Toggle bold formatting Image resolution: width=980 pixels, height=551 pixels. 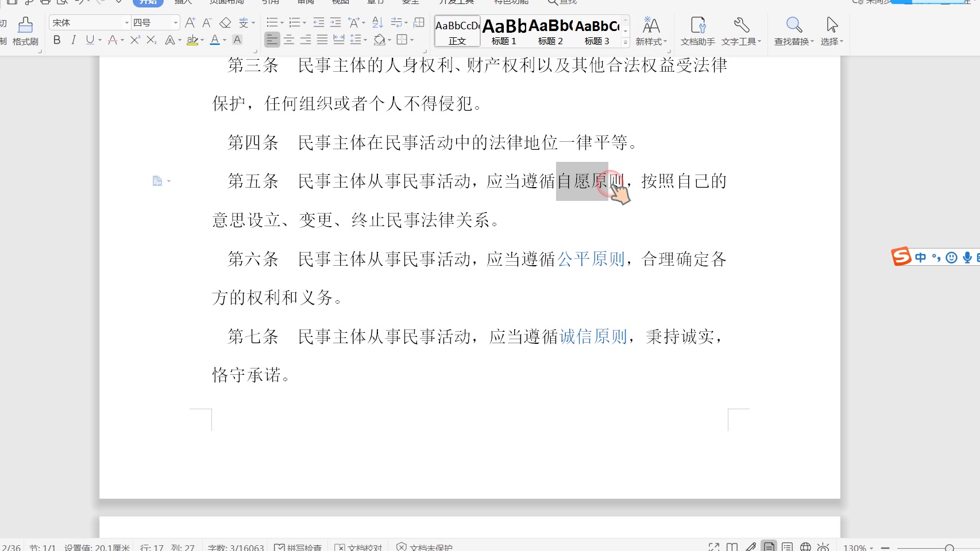click(56, 40)
